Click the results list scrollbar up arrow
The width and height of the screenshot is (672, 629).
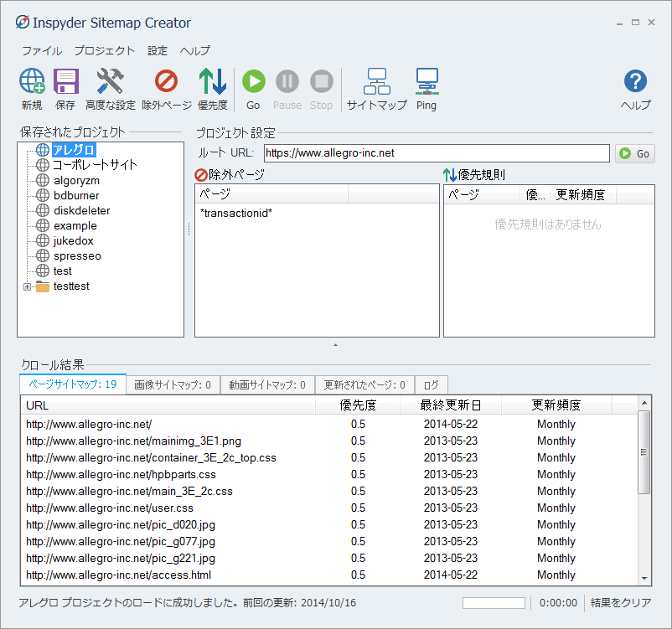pos(644,403)
